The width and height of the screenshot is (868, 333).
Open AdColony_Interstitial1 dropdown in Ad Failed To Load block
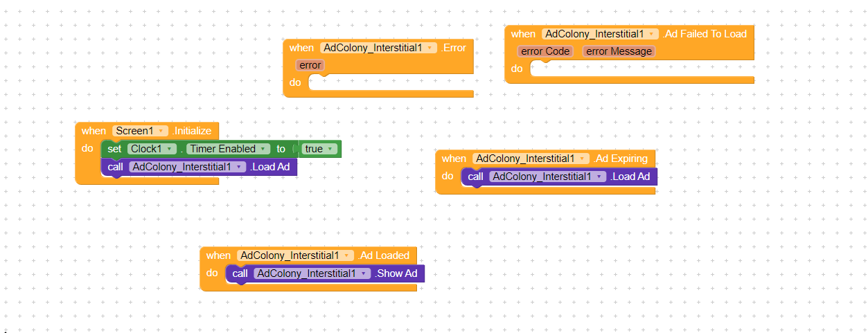pos(600,34)
